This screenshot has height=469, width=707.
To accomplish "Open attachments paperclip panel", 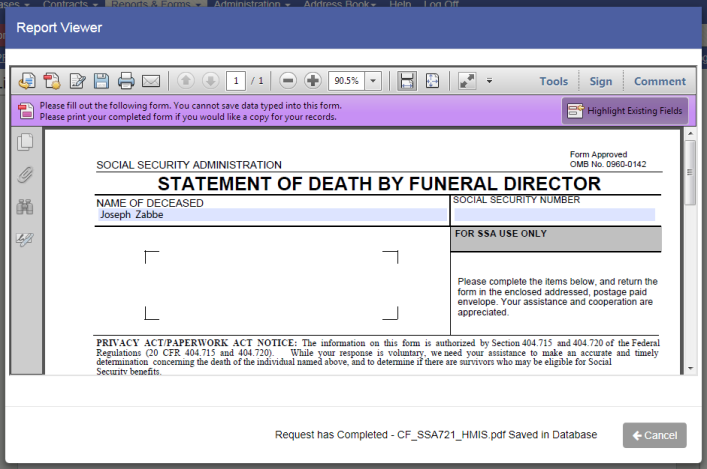I will pos(25,175).
